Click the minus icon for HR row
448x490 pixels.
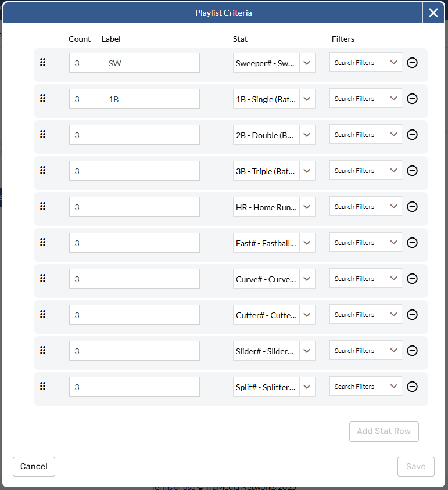(412, 207)
